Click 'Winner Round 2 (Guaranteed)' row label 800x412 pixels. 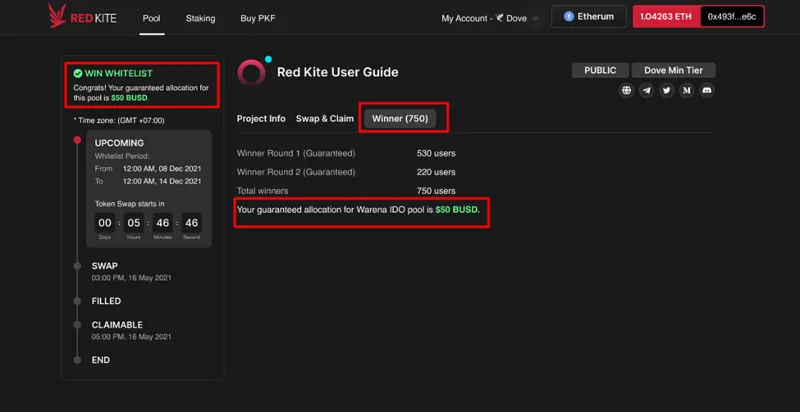pos(296,172)
